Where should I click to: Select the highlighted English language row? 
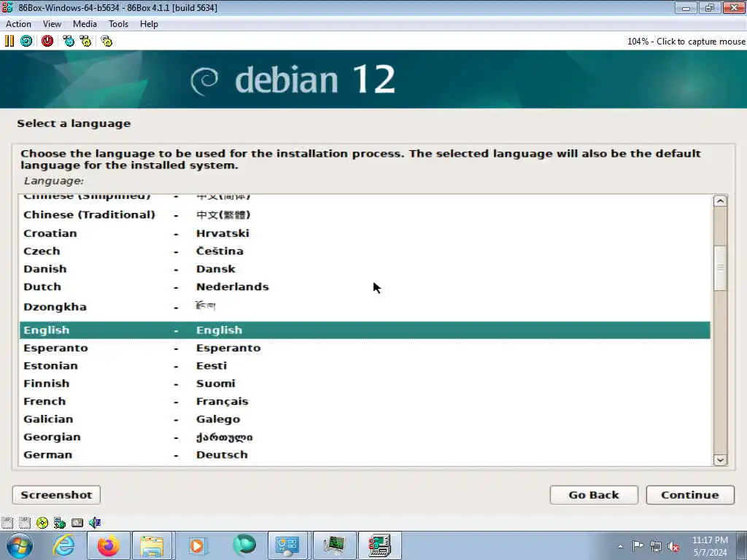click(x=365, y=330)
